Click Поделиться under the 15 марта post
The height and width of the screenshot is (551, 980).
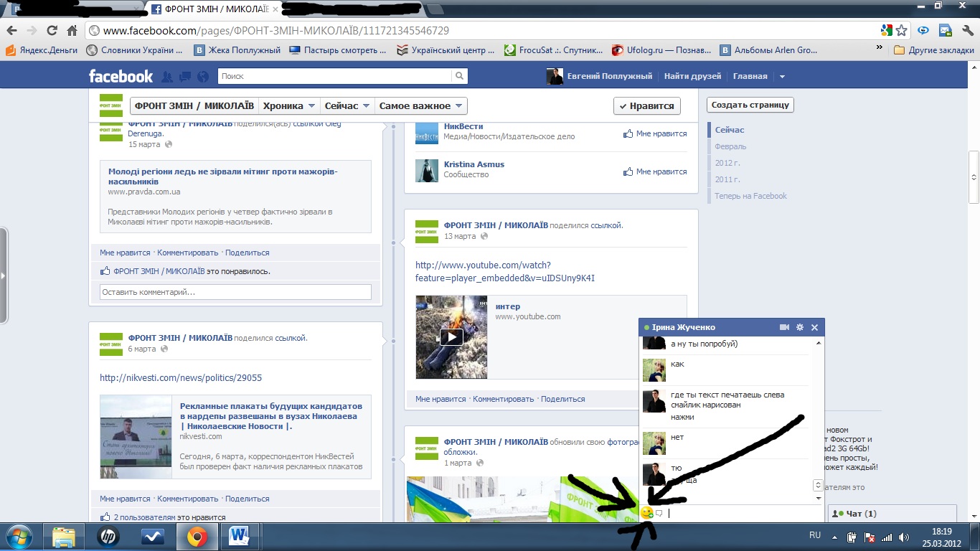[248, 253]
